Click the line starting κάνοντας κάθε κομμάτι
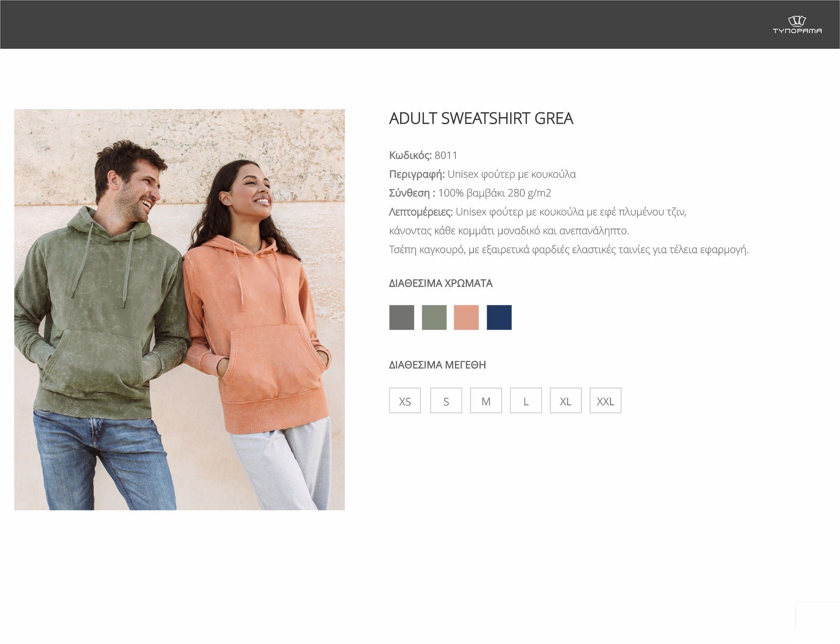The width and height of the screenshot is (840, 644). 509,231
